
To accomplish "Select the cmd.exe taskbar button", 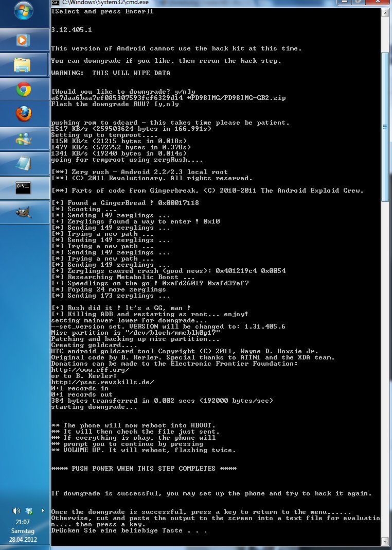I will 24,188.
